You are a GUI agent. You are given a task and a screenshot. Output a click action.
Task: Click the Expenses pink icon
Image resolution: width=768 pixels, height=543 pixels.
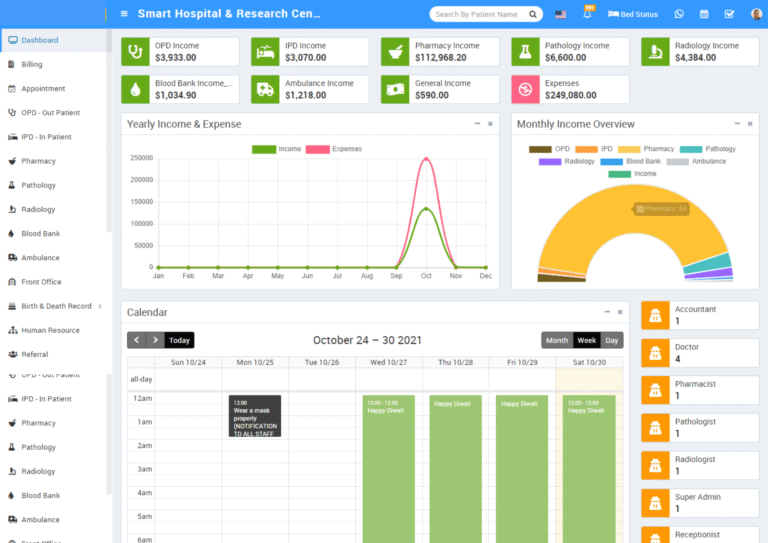tap(525, 89)
